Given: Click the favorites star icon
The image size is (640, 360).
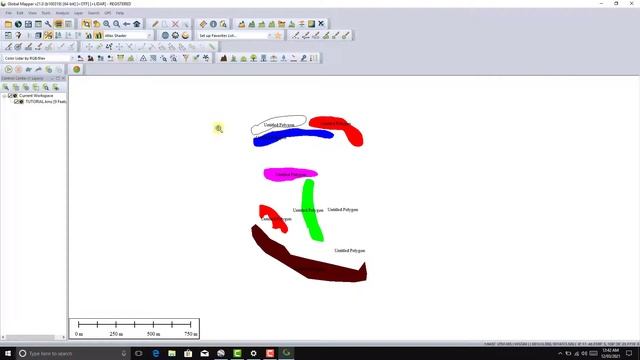Looking at the screenshot, I should pos(278,36).
